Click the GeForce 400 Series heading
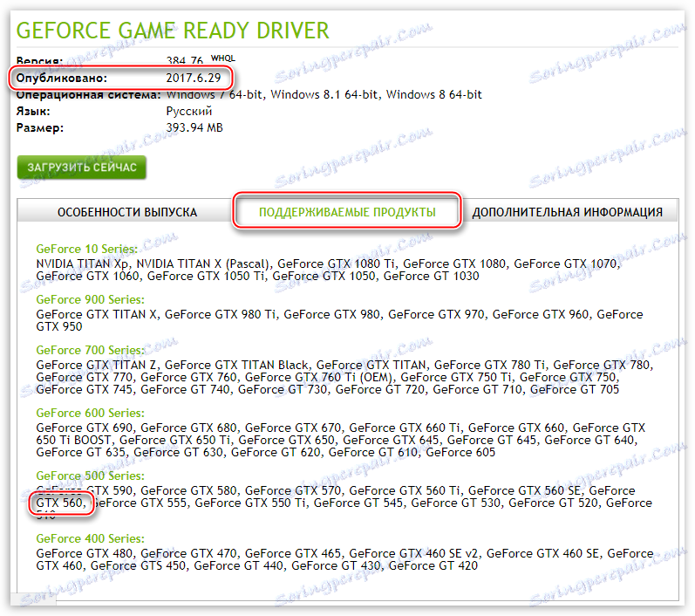Viewport: 695px width, 616px height. (91, 538)
